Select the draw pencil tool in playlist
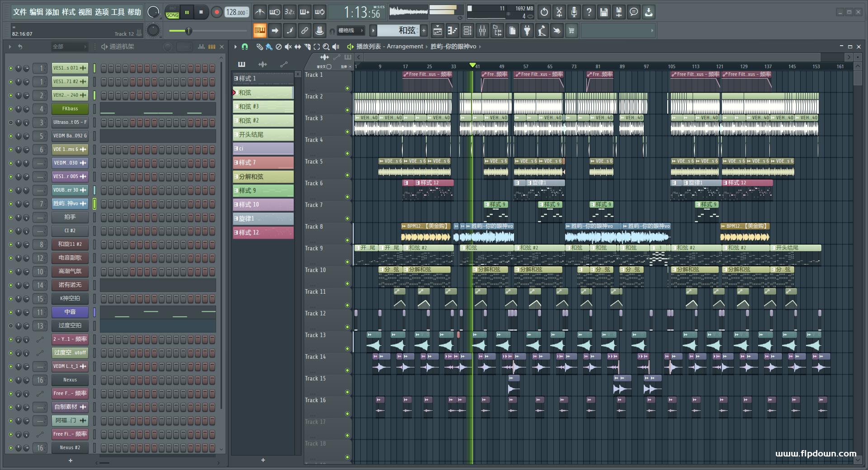The image size is (868, 470). 259,47
